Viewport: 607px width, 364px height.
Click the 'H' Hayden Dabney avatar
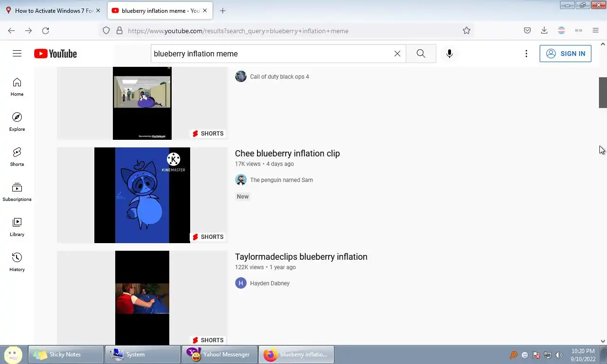(x=241, y=283)
